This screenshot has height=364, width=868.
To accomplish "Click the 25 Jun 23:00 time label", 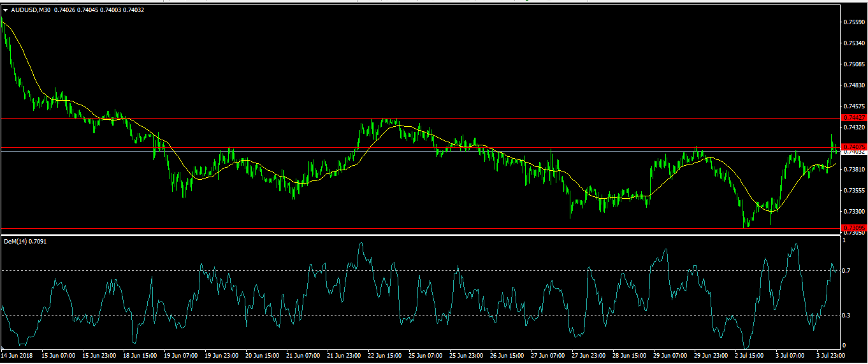I will 467,355.
